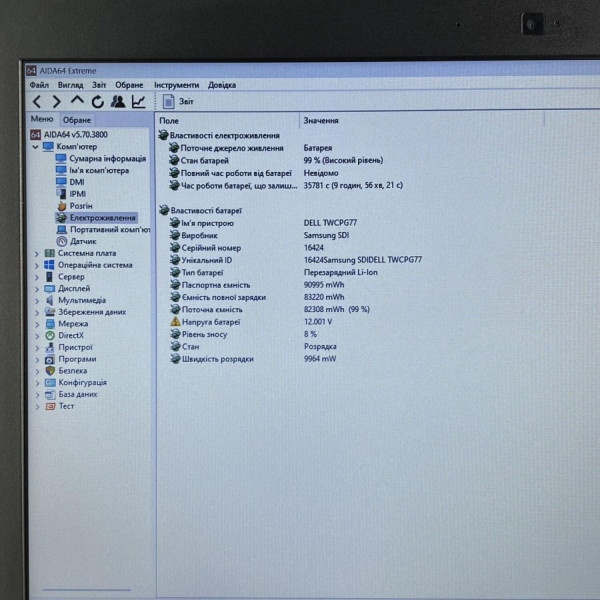The height and width of the screenshot is (600, 600).
Task: Select the DMI tree icon
Action: coord(61,182)
